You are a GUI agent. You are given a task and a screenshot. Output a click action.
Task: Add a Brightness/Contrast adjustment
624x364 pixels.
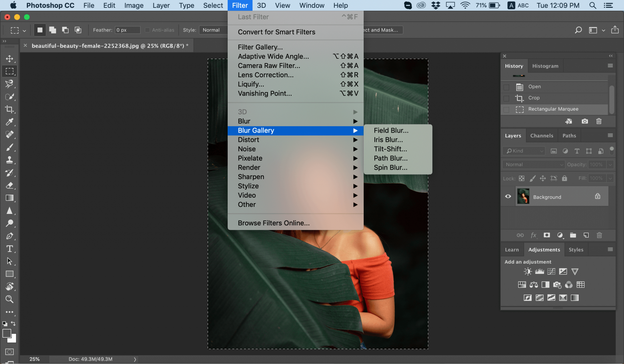click(x=527, y=272)
